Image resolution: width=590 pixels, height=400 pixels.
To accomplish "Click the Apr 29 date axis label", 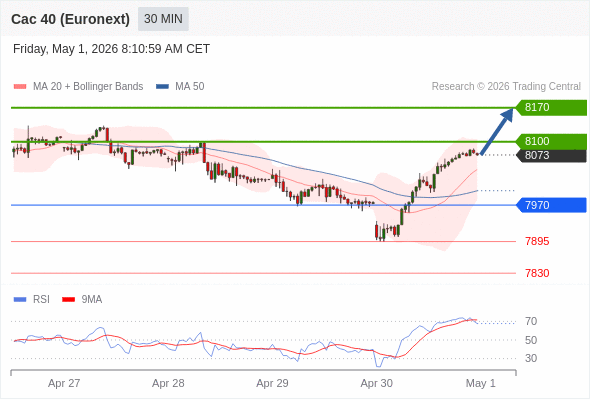I will [272, 383].
